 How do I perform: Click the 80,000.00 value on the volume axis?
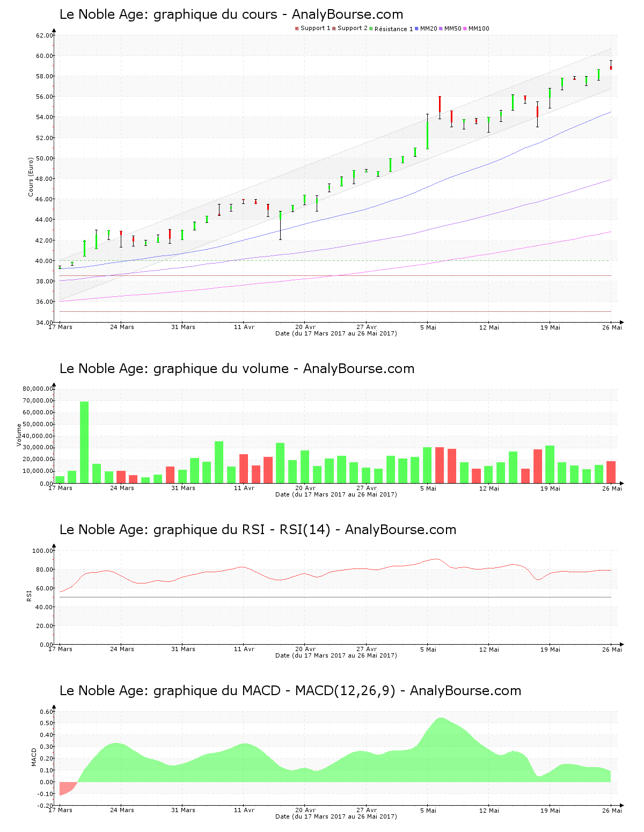coord(38,389)
